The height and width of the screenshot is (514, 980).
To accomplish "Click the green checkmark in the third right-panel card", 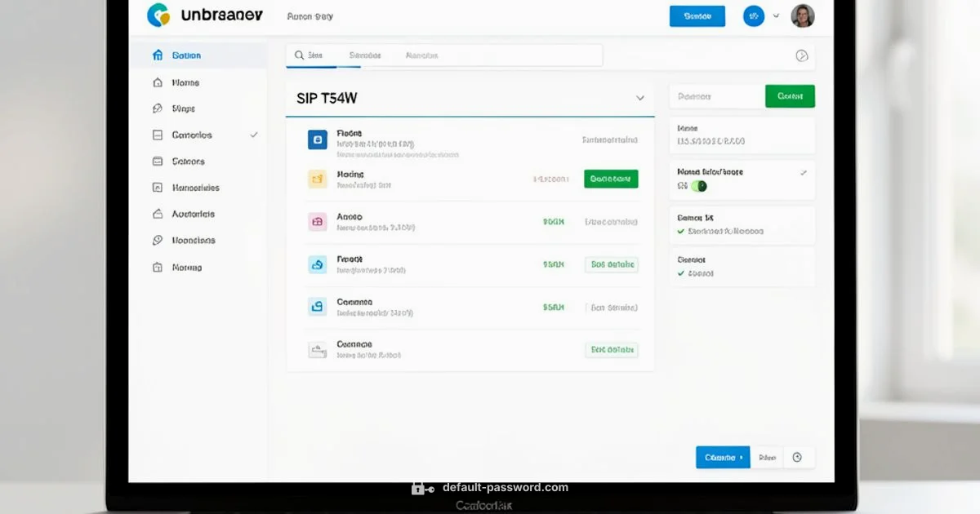I will [681, 232].
